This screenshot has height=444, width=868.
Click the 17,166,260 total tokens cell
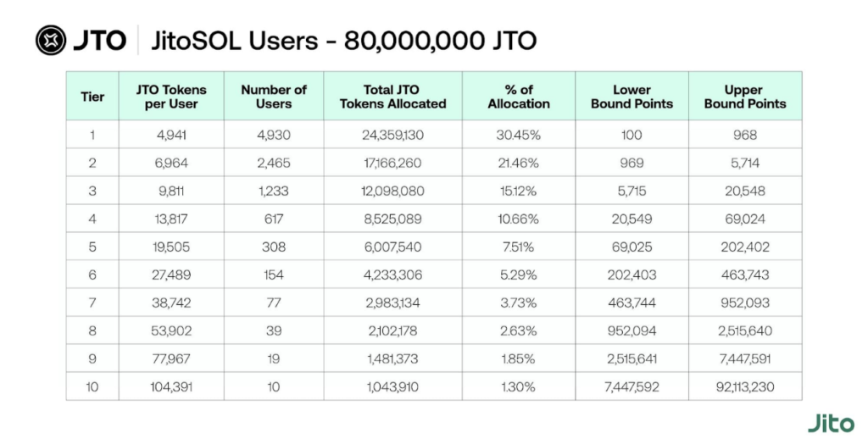[392, 163]
